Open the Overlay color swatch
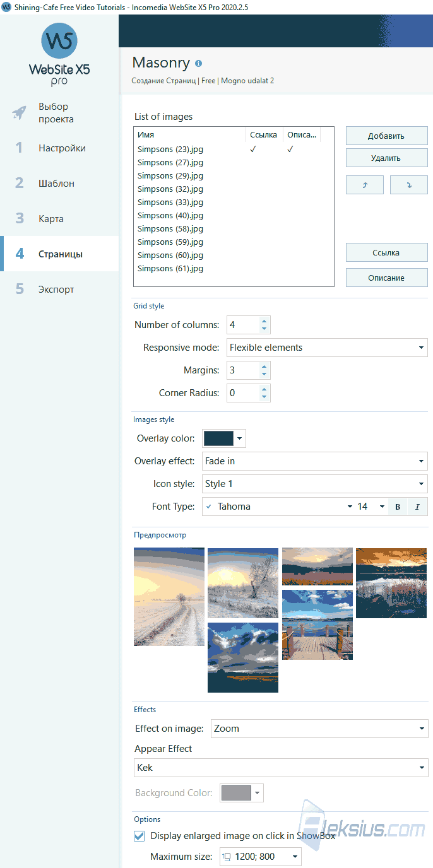The width and height of the screenshot is (433, 868). 224,438
